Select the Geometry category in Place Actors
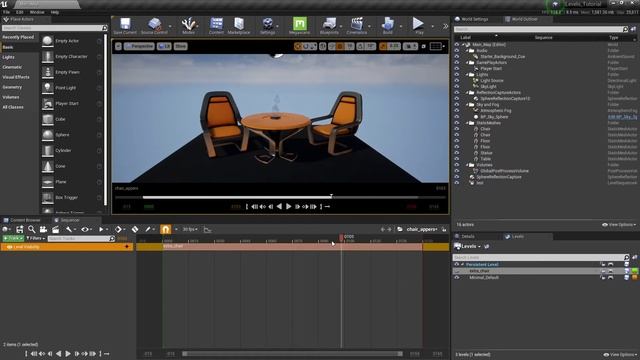Viewport: 640px width, 360px height. (x=12, y=87)
